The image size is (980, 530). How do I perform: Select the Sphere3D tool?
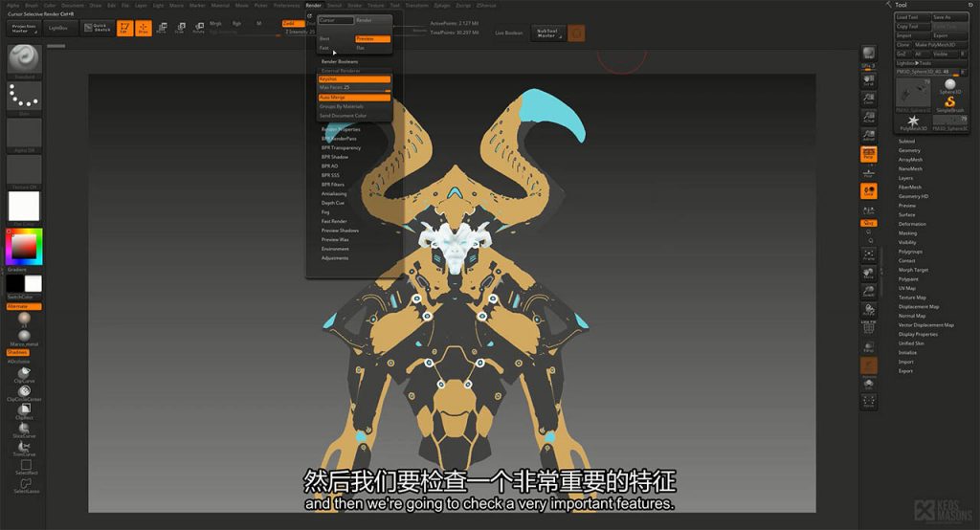[x=950, y=86]
